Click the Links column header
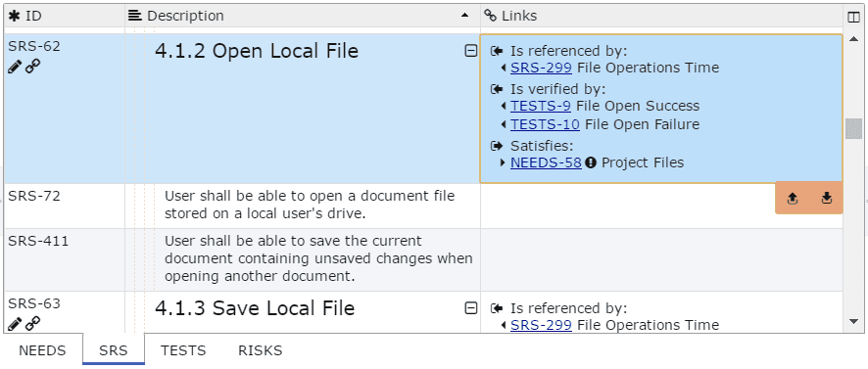This screenshot has height=369, width=868. (x=661, y=16)
